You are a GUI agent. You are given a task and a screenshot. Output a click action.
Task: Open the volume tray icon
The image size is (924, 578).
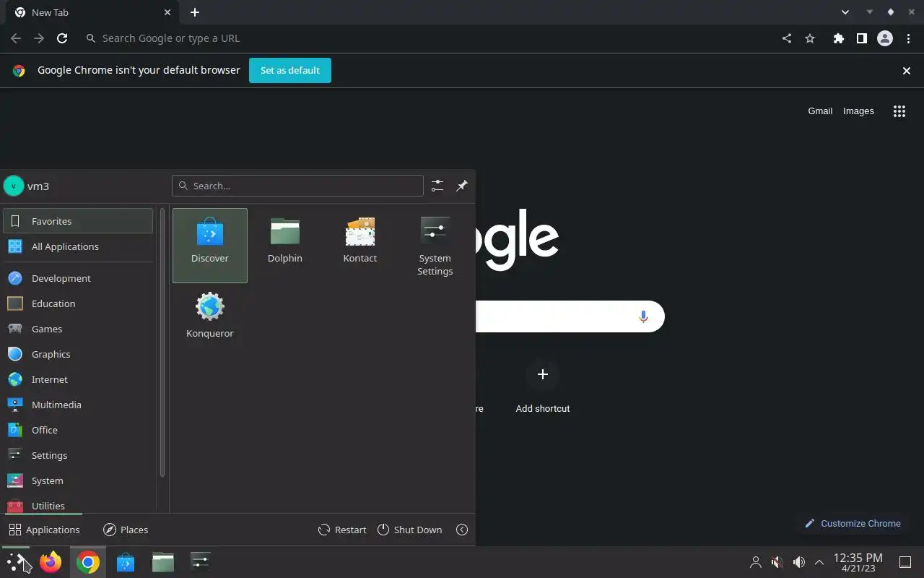pos(799,562)
